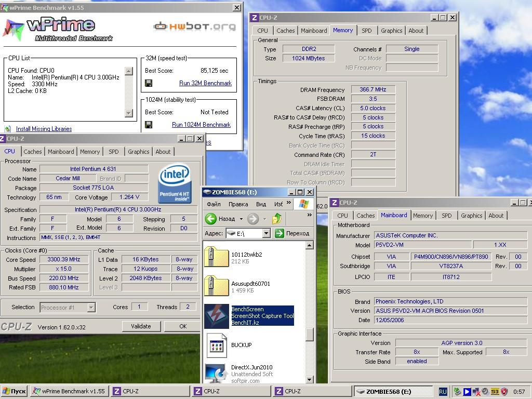This screenshot has width=532, height=399.
Task: Click the BIOS date 12/05/2006 value
Action: tap(450, 320)
